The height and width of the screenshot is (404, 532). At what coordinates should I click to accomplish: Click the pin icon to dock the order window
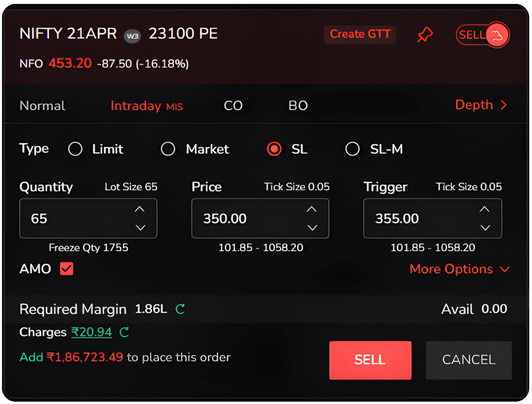[x=425, y=34]
